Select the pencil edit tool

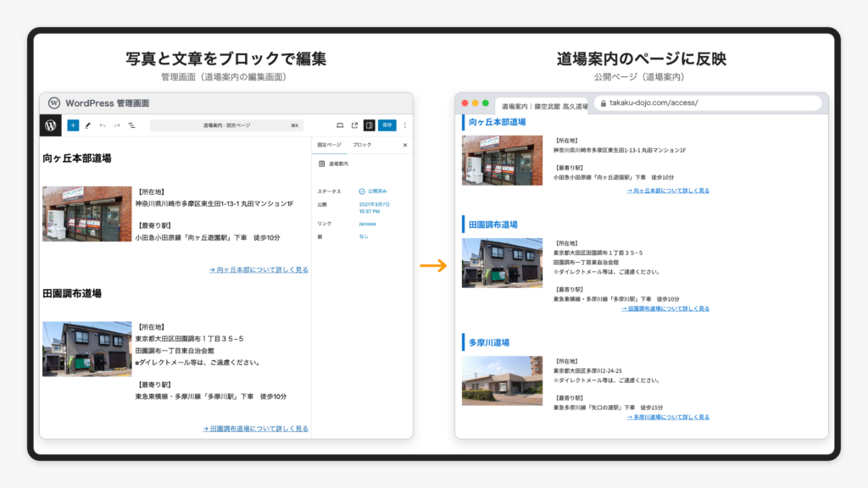tap(87, 125)
